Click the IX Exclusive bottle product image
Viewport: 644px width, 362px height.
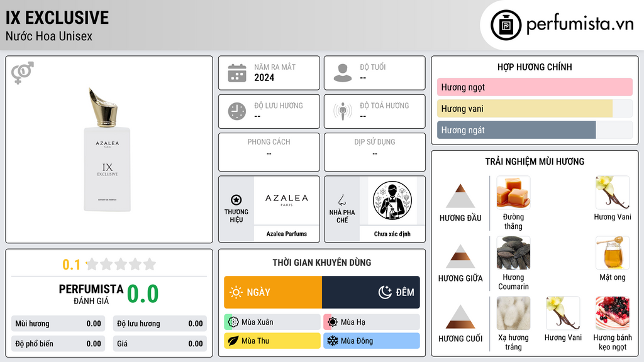pyautogui.click(x=107, y=150)
